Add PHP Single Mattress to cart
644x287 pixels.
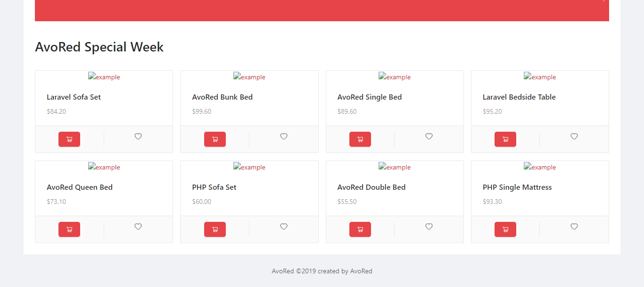(505, 229)
